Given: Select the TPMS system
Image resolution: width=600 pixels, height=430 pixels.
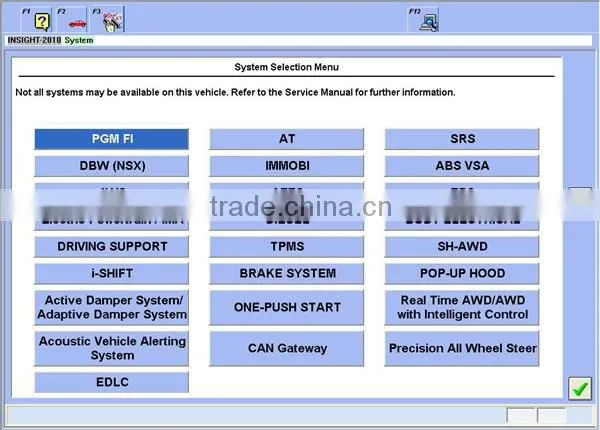Looking at the screenshot, I should pos(287,246).
